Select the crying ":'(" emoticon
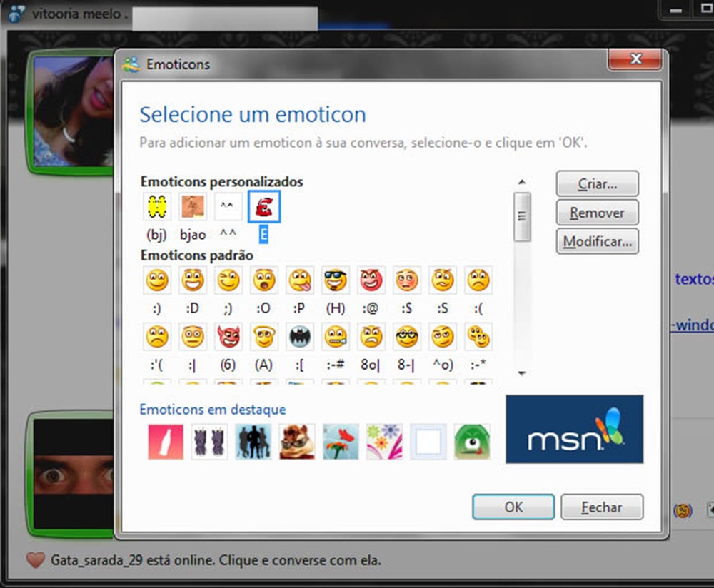 (157, 336)
